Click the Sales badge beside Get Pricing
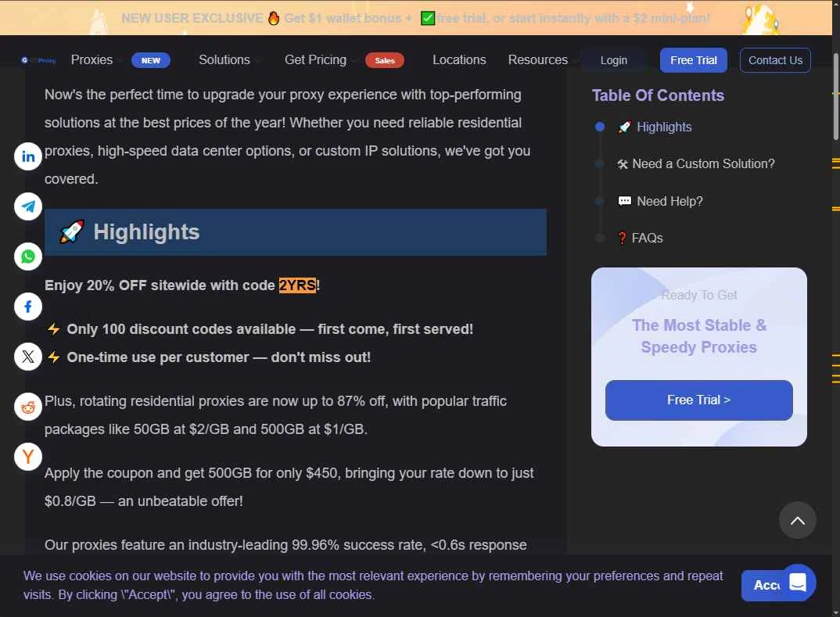 (385, 60)
